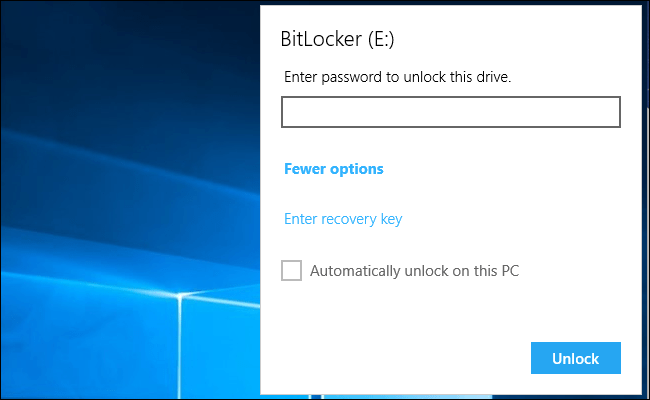Click Unlock at the dialog's bottom right

[x=575, y=358]
